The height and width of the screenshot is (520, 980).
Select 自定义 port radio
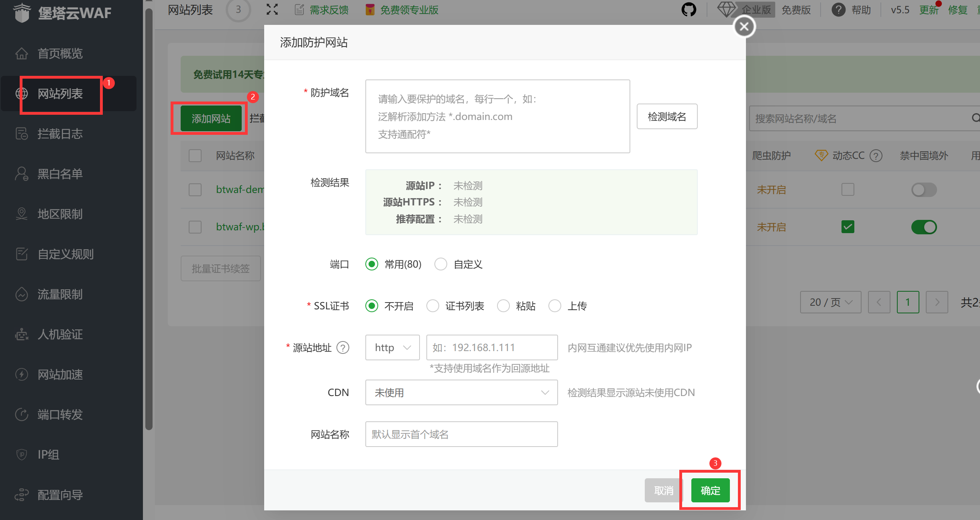tap(441, 264)
